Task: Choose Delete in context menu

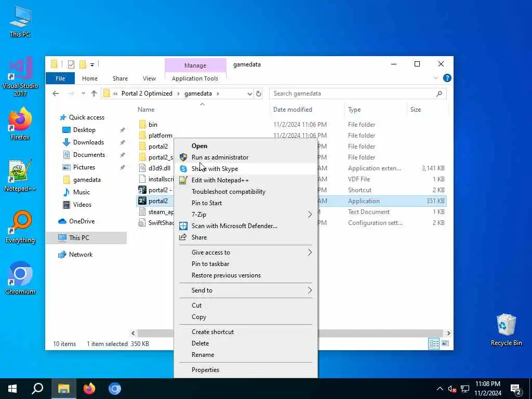Action: pyautogui.click(x=246, y=343)
